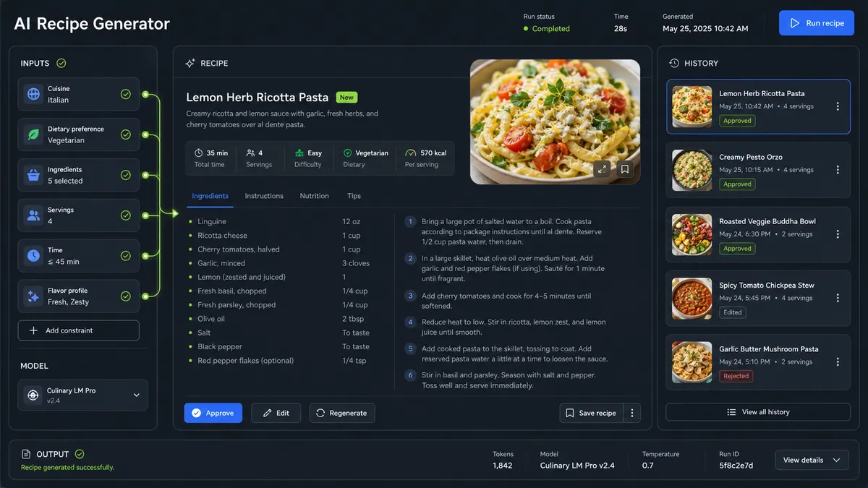Open options for Garlic Butter Mushroom Pasta
The height and width of the screenshot is (488, 868).
coord(838,361)
